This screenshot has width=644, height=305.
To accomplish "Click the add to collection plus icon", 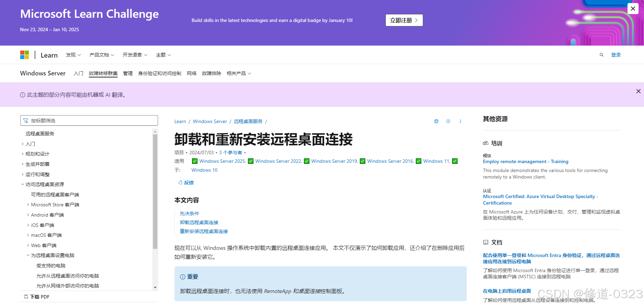I will pos(448,121).
